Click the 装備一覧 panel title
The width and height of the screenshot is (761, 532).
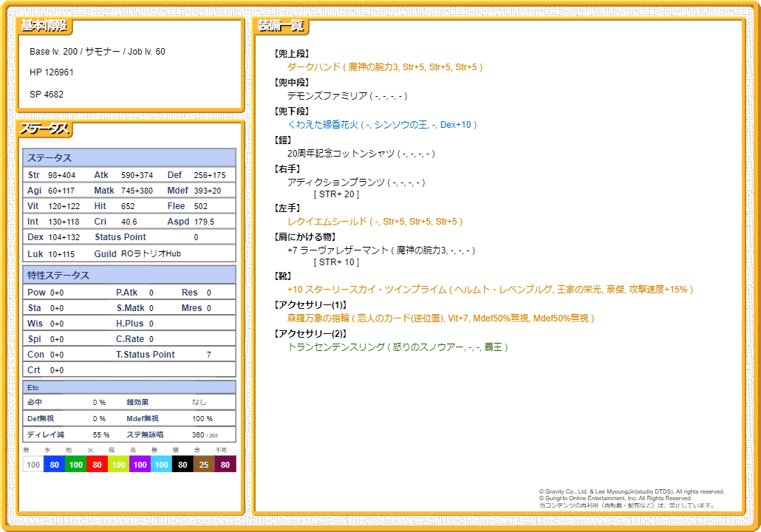click(280, 26)
